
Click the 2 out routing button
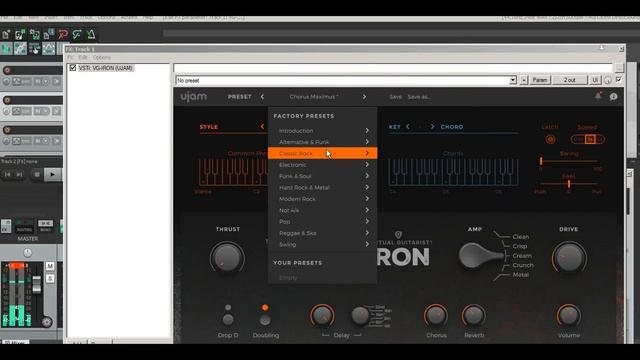coord(569,80)
